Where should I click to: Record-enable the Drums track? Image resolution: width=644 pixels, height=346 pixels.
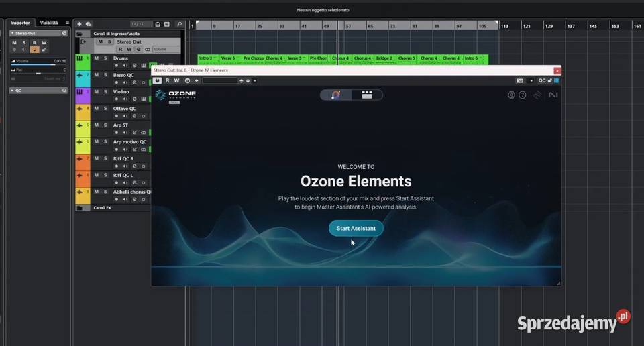[x=116, y=66]
